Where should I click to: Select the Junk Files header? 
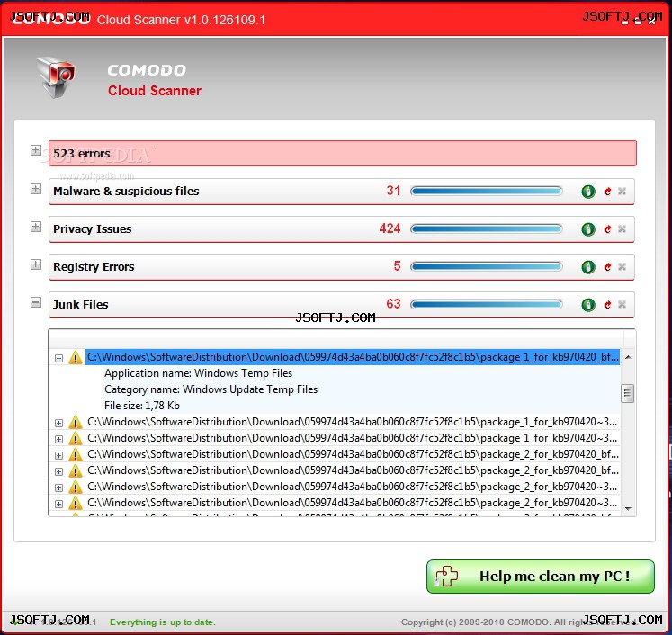pos(342,305)
